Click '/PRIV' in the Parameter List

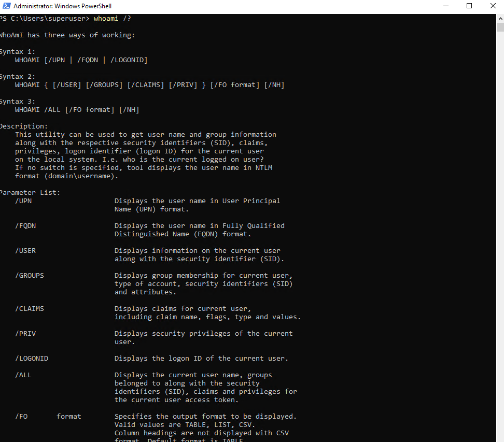click(25, 334)
